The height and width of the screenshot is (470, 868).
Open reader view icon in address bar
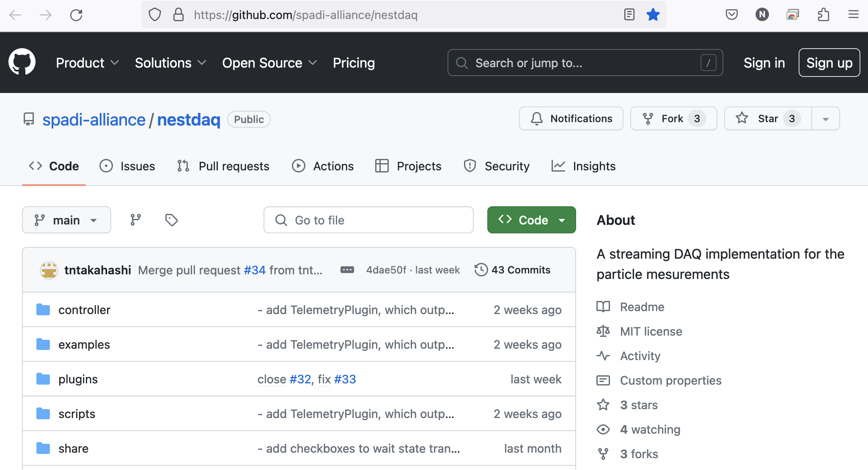629,15
